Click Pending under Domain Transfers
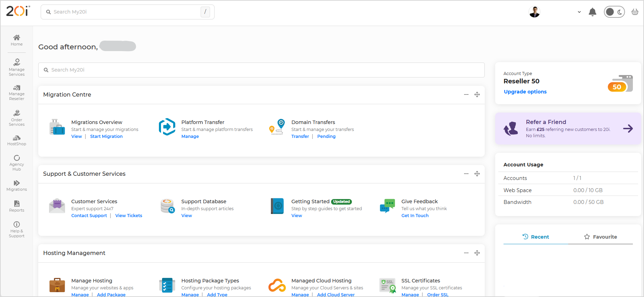This screenshot has height=297, width=644. click(327, 137)
